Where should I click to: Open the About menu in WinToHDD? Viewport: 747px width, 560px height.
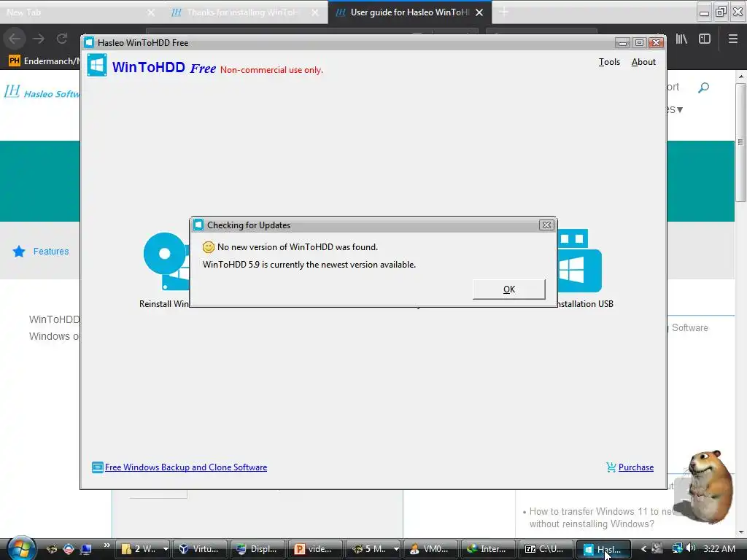pyautogui.click(x=643, y=62)
